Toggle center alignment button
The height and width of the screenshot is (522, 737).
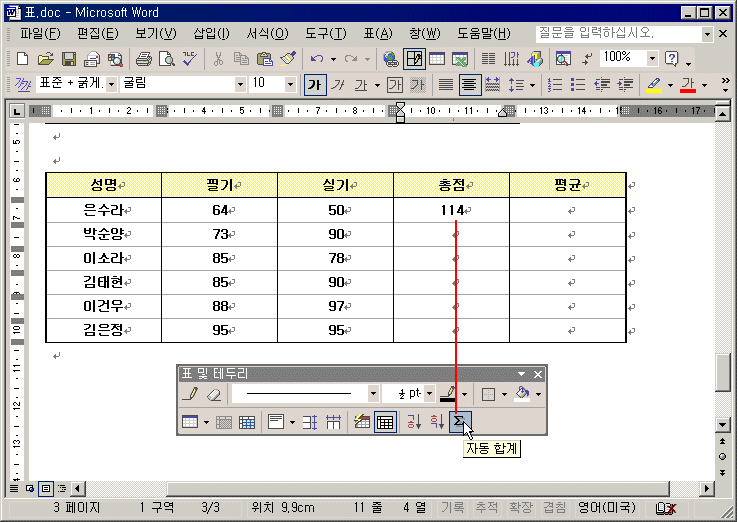(x=467, y=85)
